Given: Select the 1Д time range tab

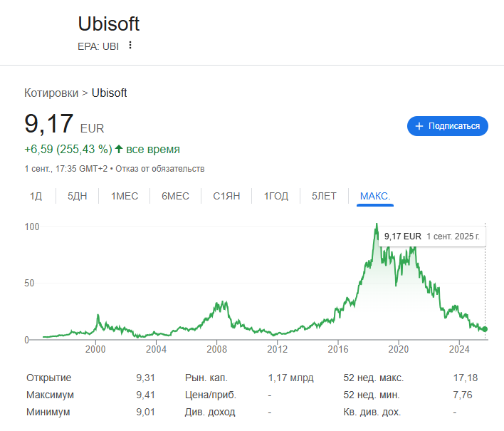Looking at the screenshot, I should coord(36,196).
